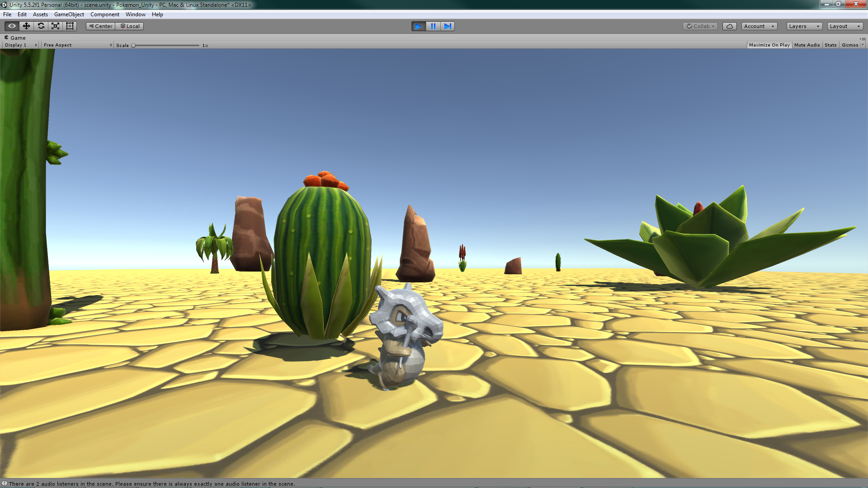The height and width of the screenshot is (488, 868).
Task: Open the cloud services panel
Action: pos(729,26)
